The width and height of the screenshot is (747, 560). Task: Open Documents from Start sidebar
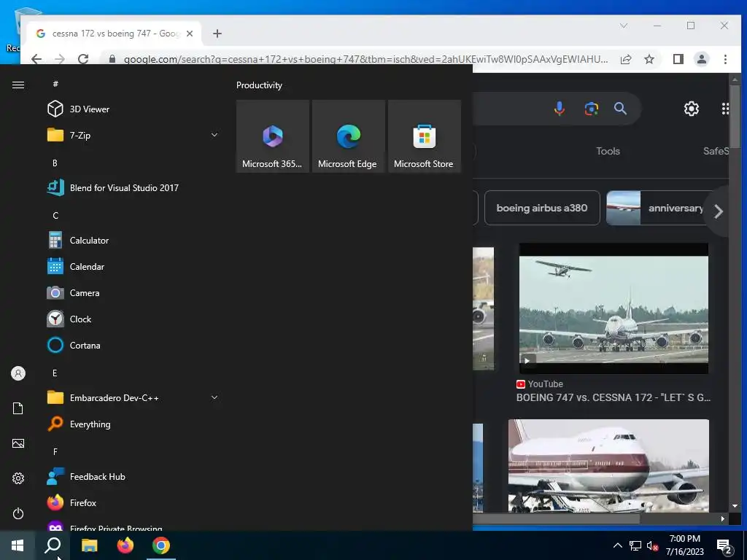[18, 408]
